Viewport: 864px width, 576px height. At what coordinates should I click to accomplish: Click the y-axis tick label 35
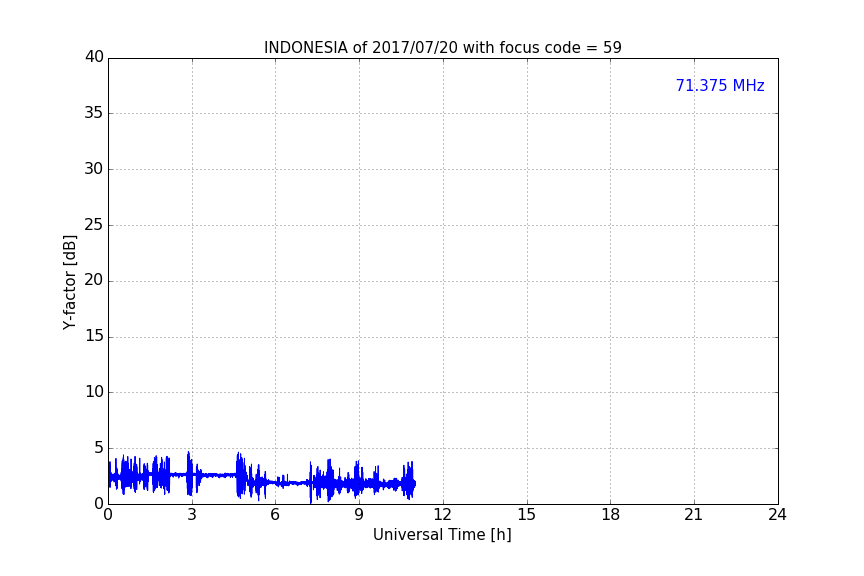[x=94, y=113]
